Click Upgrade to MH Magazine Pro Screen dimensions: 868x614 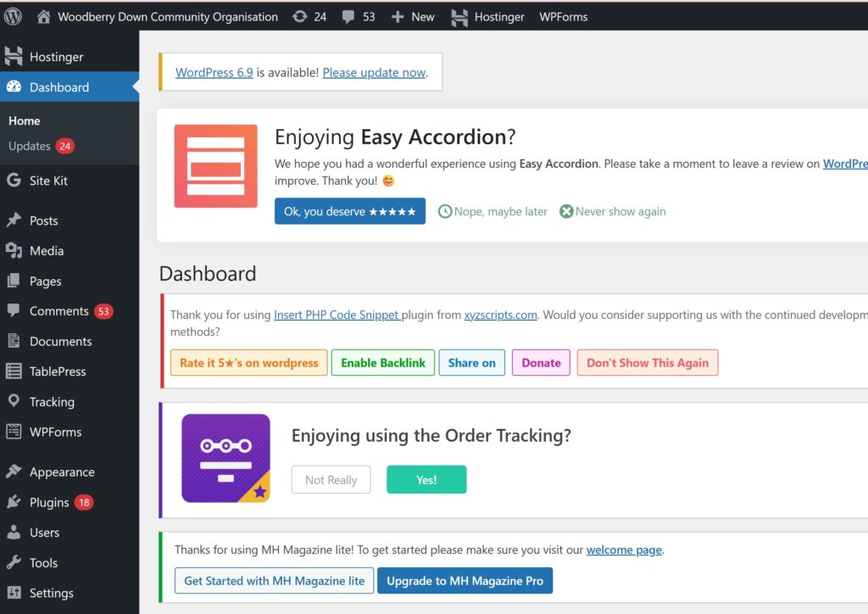[x=465, y=581]
